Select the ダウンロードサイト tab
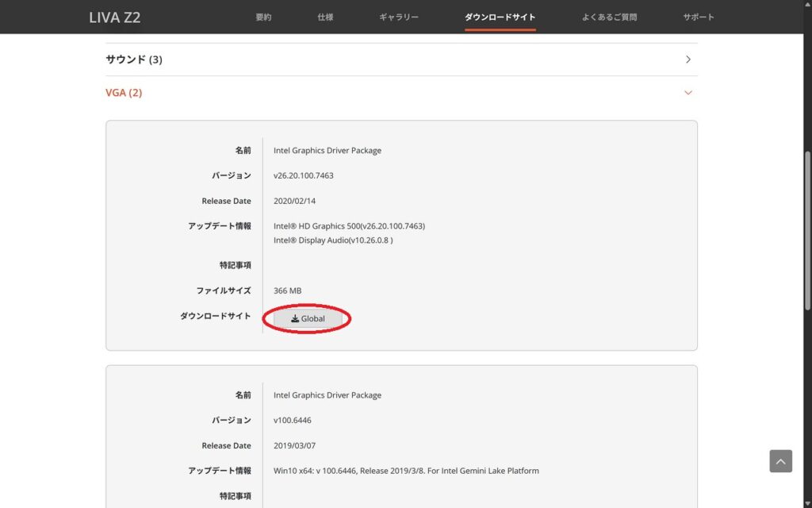This screenshot has height=508, width=812. tap(500, 17)
